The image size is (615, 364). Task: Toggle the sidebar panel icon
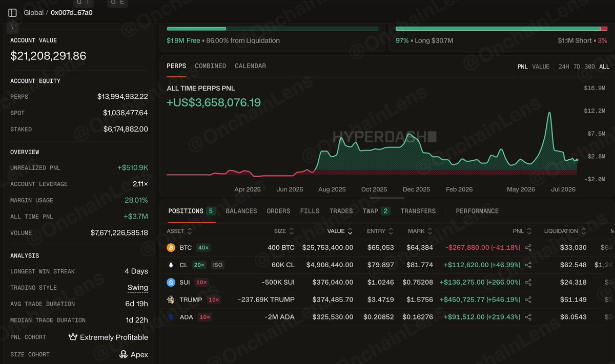point(12,13)
